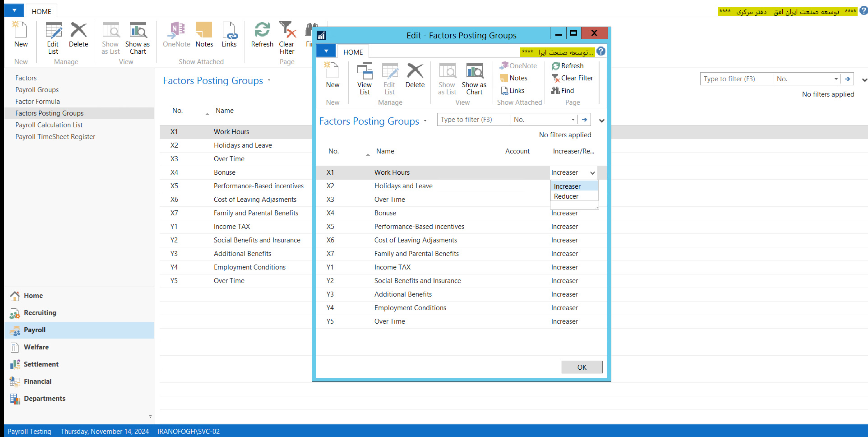This screenshot has width=868, height=437.
Task: Click Increaser cell on Bonuse row
Action: tap(564, 213)
